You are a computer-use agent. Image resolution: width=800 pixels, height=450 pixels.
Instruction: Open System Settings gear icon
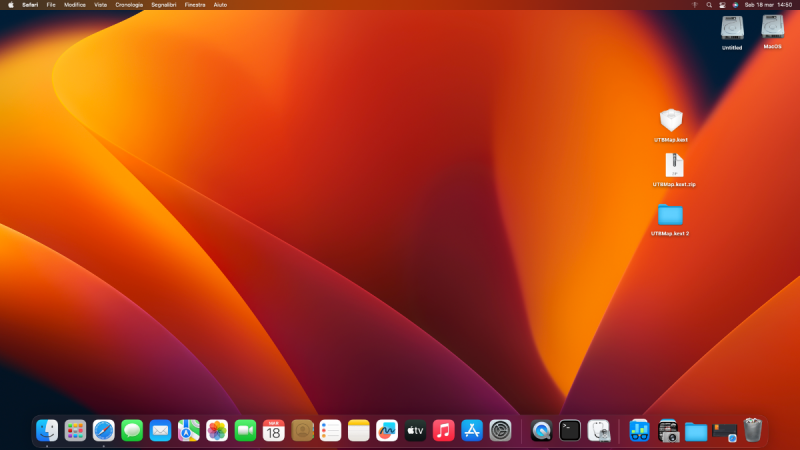[x=501, y=430]
